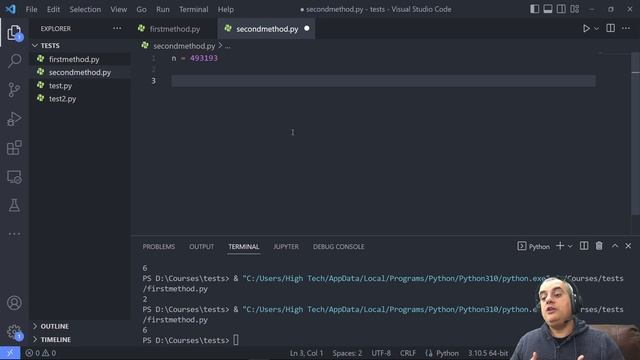Viewport: 640px width, 360px height.
Task: Open terminal launch profile dropdown
Action: pyautogui.click(x=570, y=246)
